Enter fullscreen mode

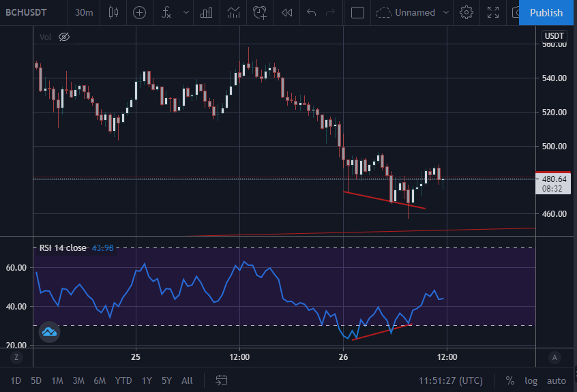493,12
